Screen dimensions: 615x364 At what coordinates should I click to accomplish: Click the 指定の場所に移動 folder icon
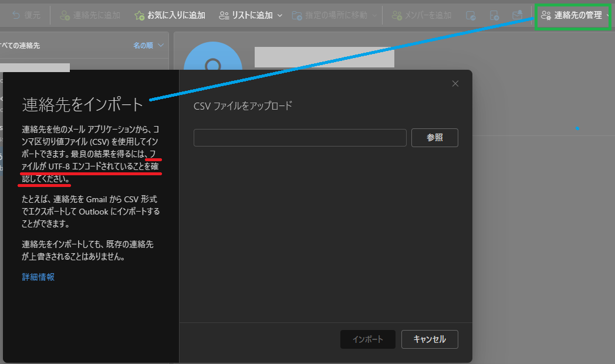[297, 15]
